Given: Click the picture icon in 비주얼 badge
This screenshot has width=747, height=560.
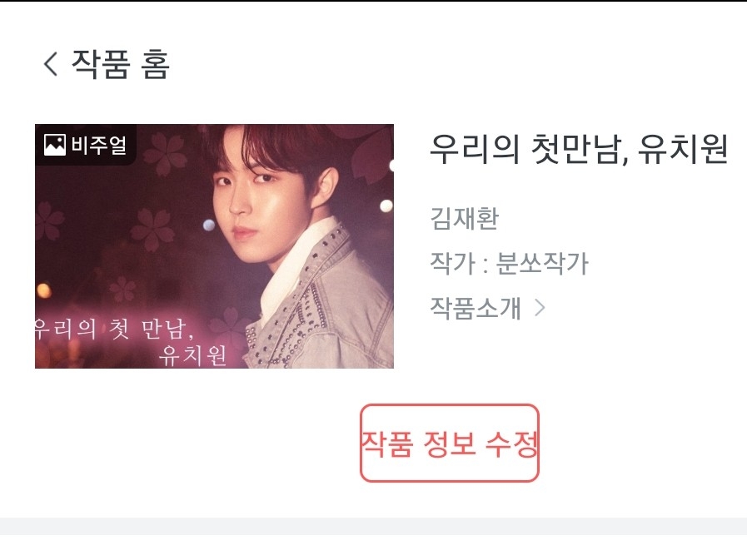Looking at the screenshot, I should click(55, 145).
